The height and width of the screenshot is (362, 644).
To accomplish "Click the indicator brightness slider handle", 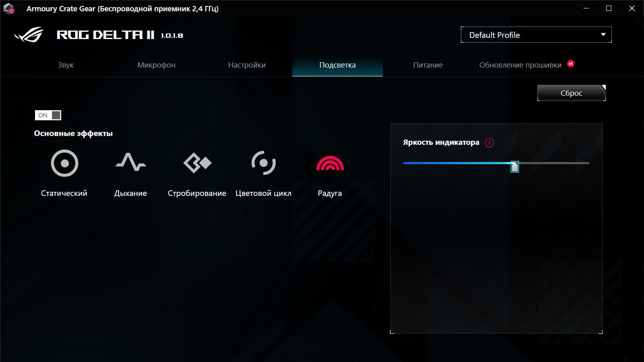I will [x=514, y=167].
